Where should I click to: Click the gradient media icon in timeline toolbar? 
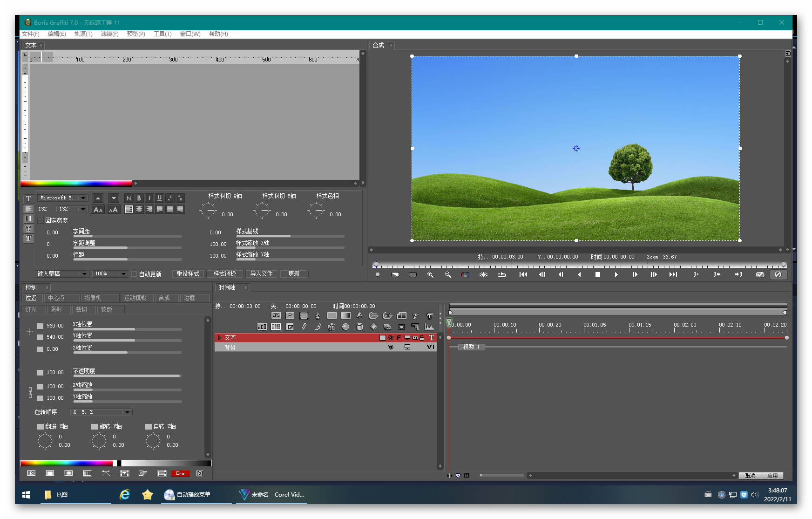point(346,315)
